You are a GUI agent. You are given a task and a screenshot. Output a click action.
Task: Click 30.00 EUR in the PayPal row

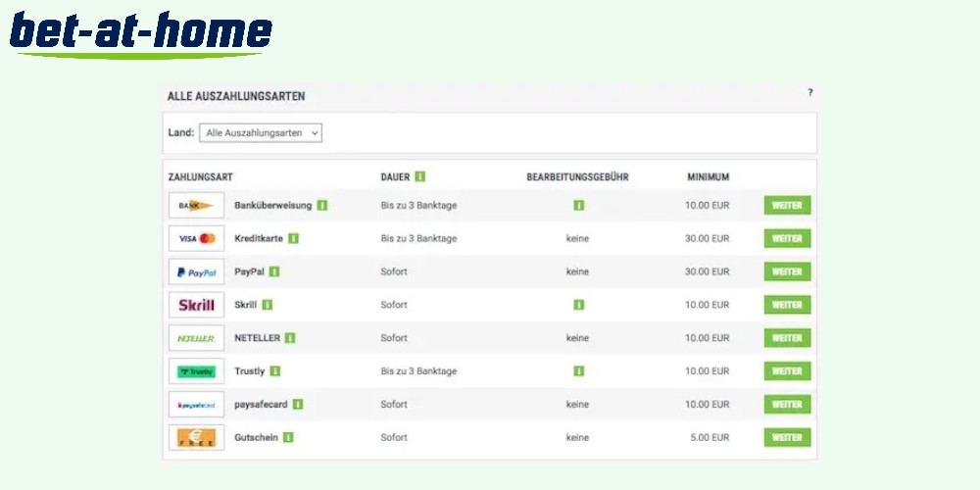coord(708,271)
